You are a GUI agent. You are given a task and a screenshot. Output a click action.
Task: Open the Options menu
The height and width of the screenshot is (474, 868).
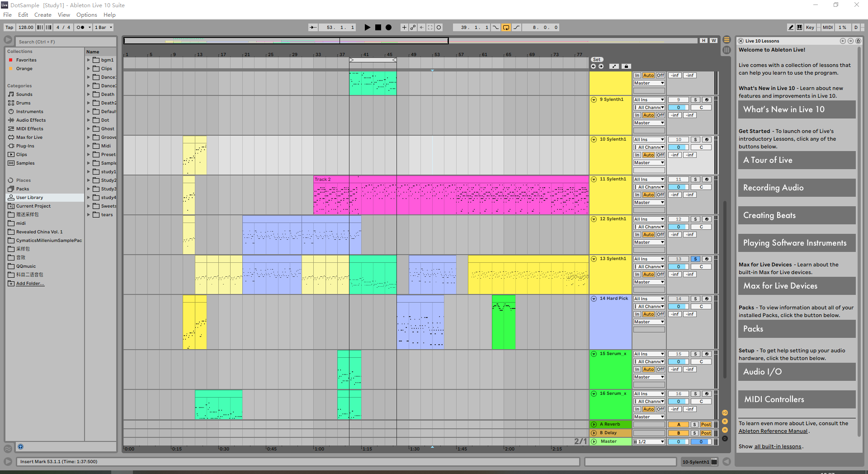(x=86, y=15)
